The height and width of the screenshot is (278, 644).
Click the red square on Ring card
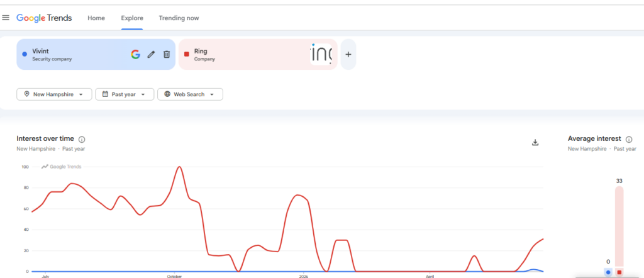point(186,54)
